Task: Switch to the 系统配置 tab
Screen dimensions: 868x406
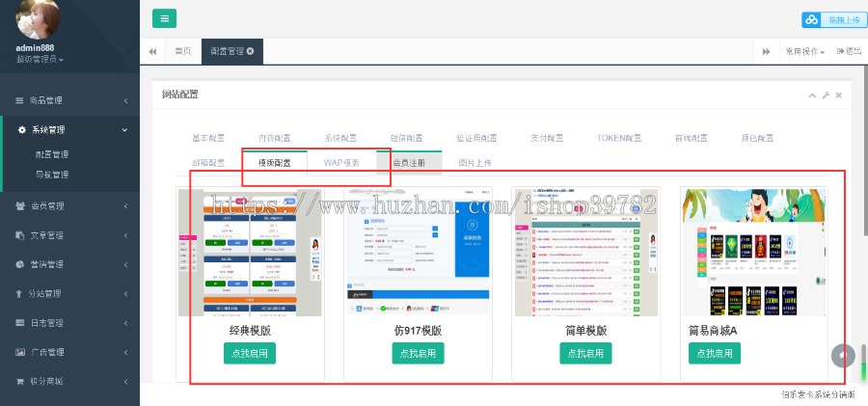Action: pos(340,139)
